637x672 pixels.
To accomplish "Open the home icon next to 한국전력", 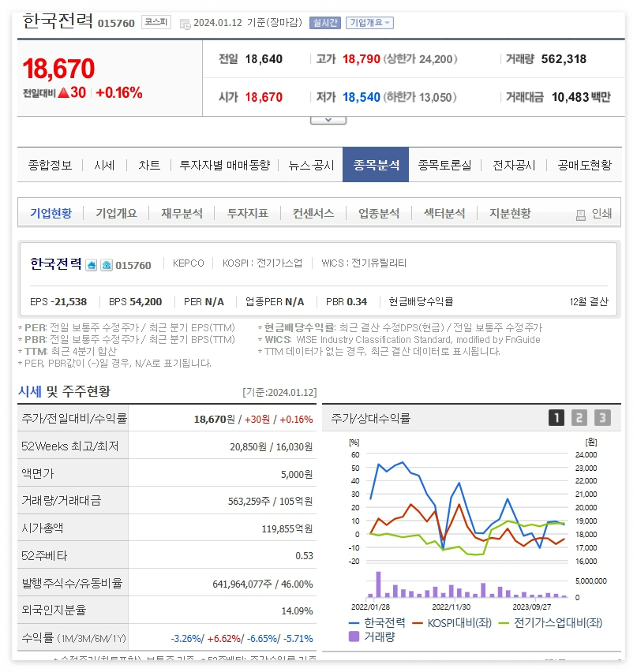I will pos(92,265).
